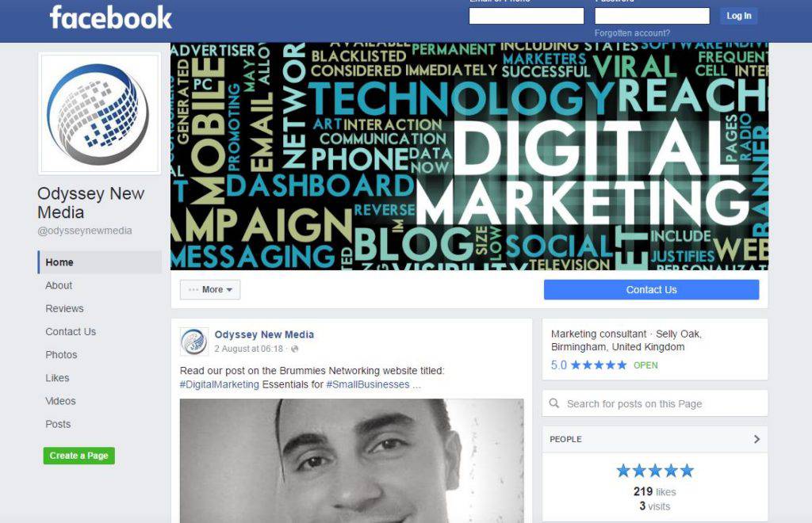Click the globe privacy icon on post
The image size is (812, 523).
pyautogui.click(x=295, y=349)
